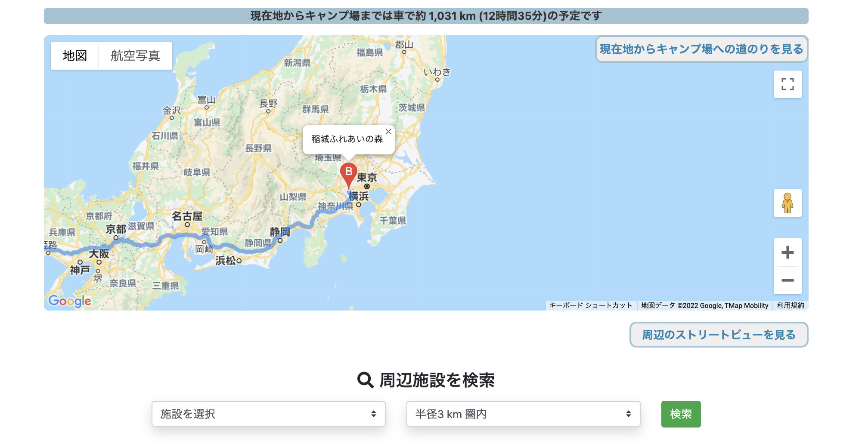Select the 地図 display mode
This screenshot has height=443, width=868.
[x=75, y=55]
